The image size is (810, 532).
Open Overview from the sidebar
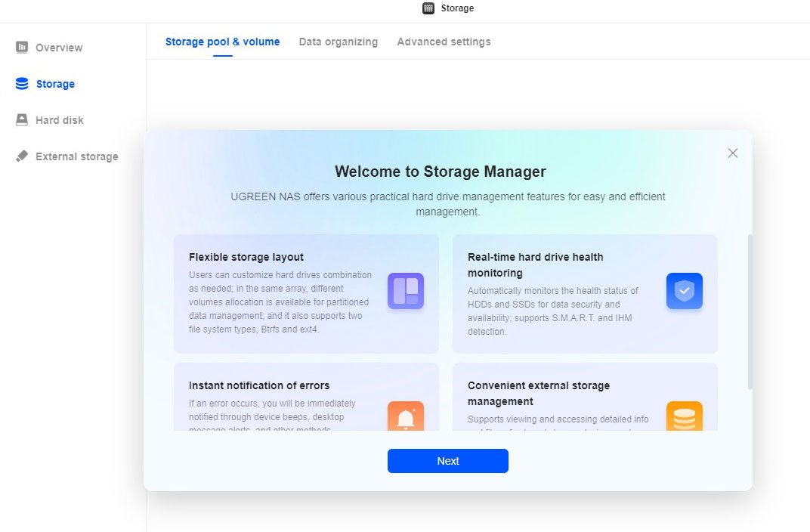(x=59, y=48)
